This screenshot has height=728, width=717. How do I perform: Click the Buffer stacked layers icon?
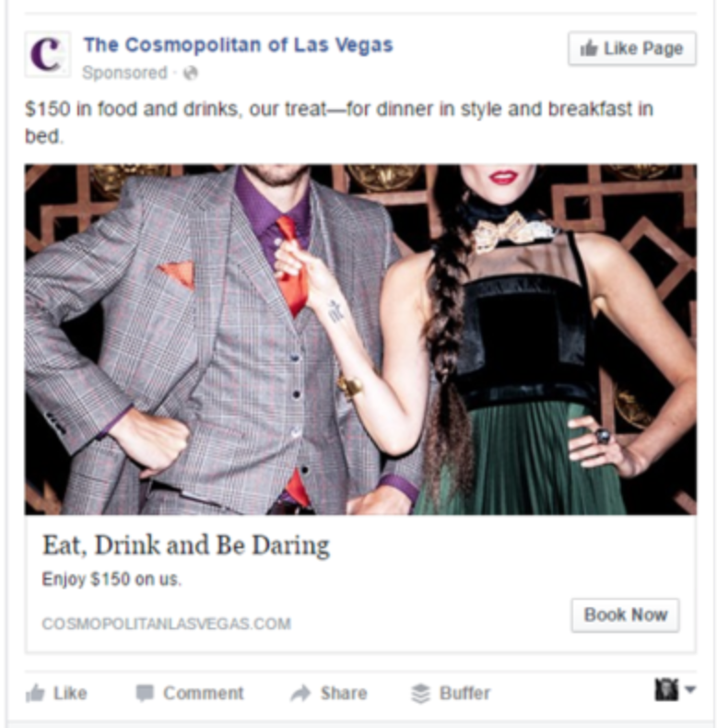coord(421,694)
